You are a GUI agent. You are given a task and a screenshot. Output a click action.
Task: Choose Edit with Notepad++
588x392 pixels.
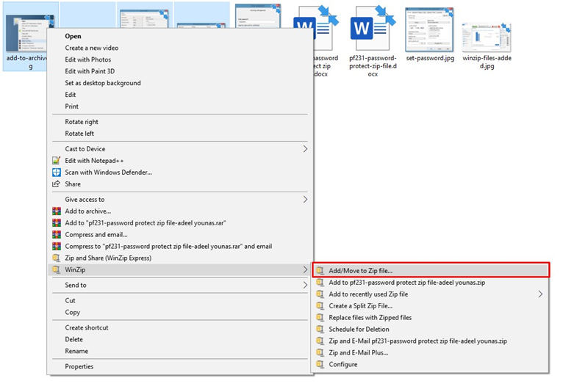click(x=94, y=161)
